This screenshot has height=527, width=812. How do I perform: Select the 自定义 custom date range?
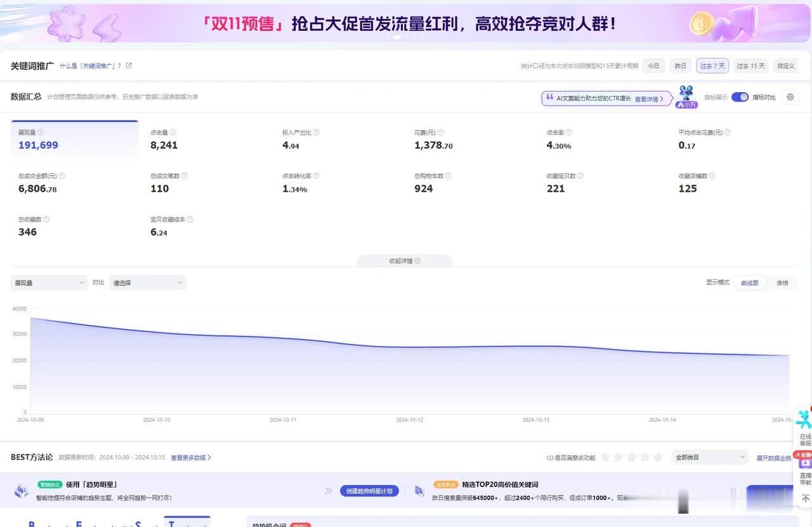(x=785, y=65)
